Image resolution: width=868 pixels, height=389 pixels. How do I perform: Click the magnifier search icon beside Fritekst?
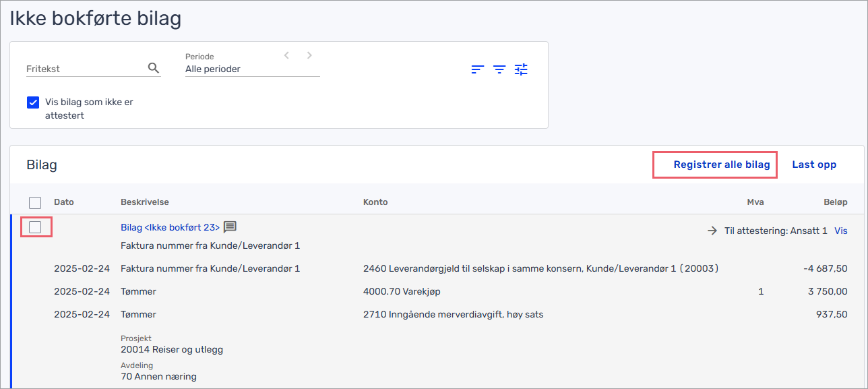tap(153, 68)
